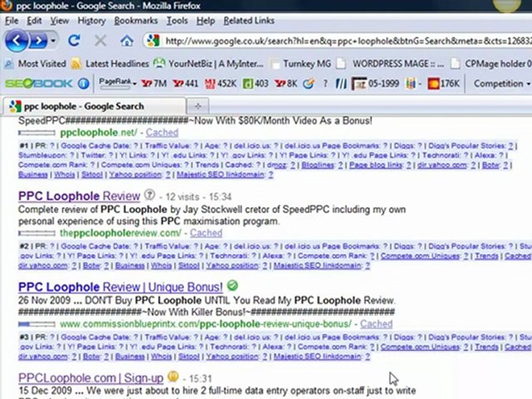Open the CPMage holder bookmark
The width and height of the screenshot is (532, 399).
pyautogui.click(x=492, y=63)
